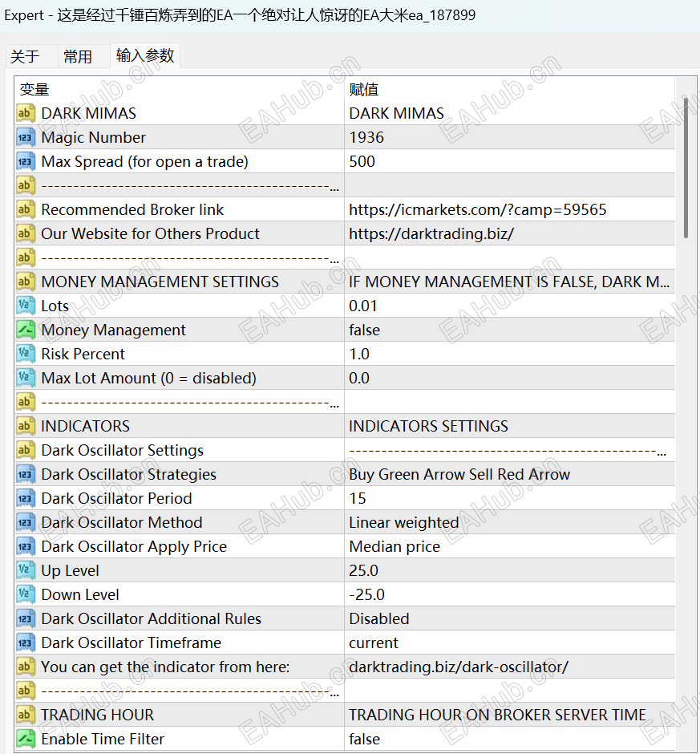Click the false value for Enable Time Filter
This screenshot has height=754, width=700.
(x=364, y=739)
